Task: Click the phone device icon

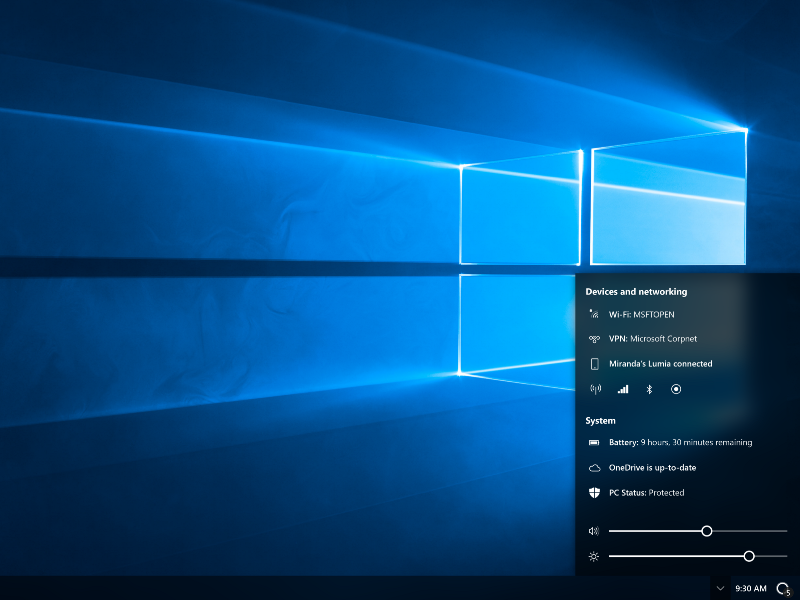Action: pos(594,364)
